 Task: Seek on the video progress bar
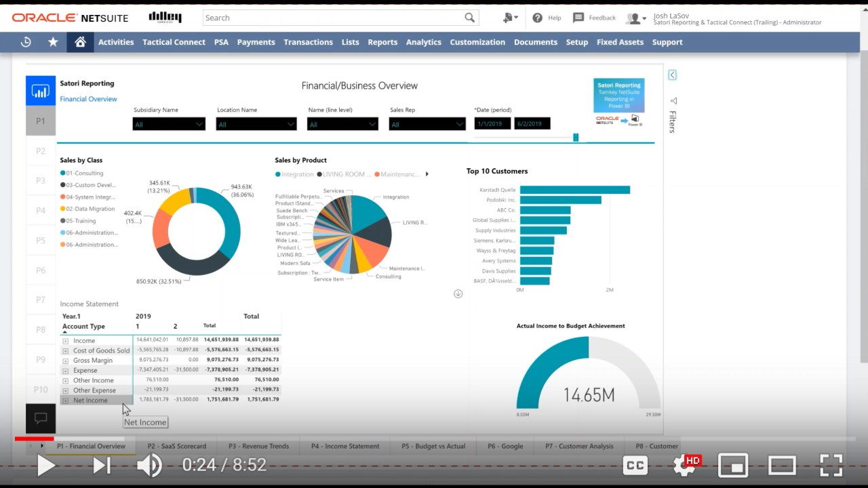434,439
